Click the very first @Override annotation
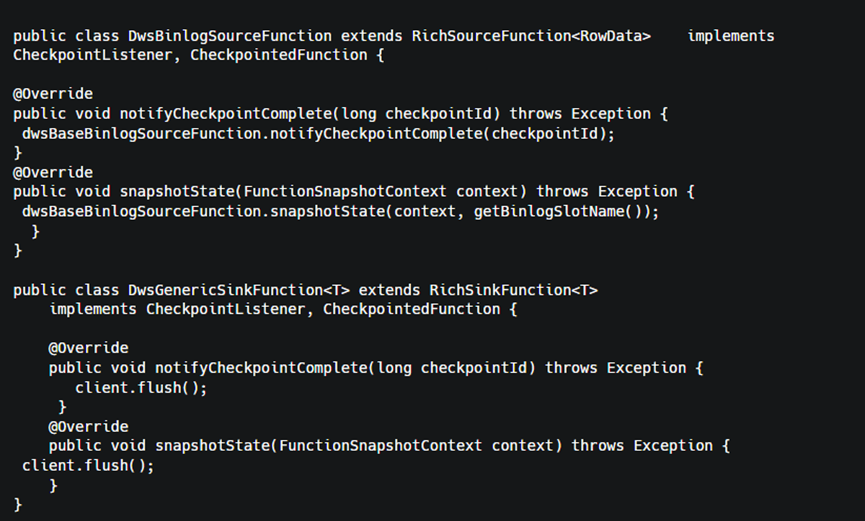The height and width of the screenshot is (521, 865). [53, 94]
